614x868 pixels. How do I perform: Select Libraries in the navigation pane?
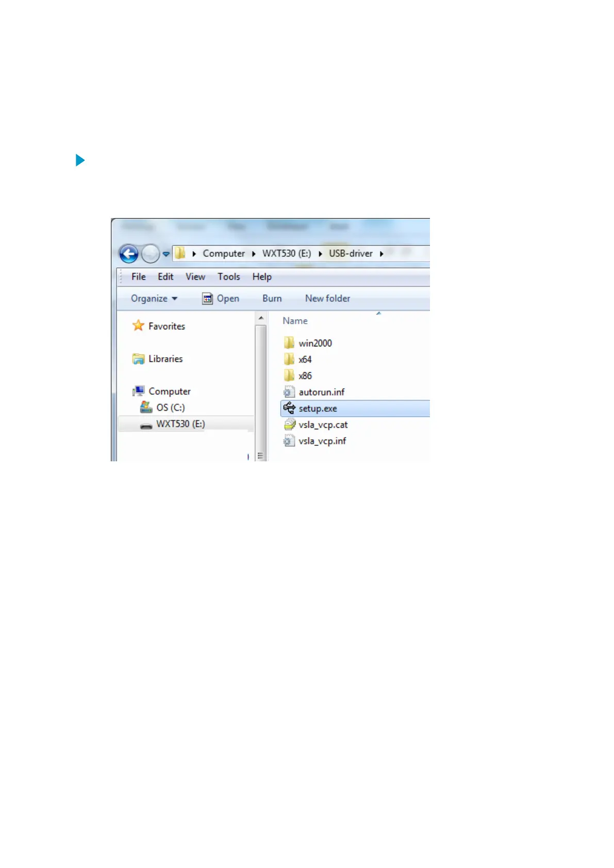[165, 359]
